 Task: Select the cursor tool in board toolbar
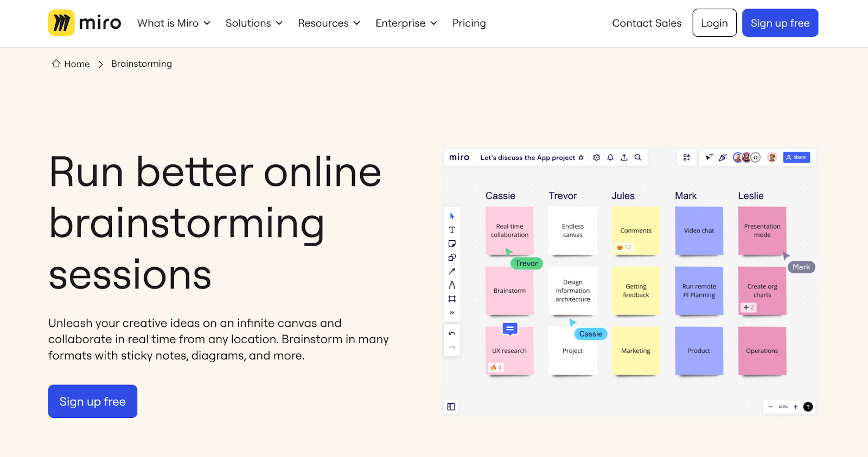coord(452,216)
